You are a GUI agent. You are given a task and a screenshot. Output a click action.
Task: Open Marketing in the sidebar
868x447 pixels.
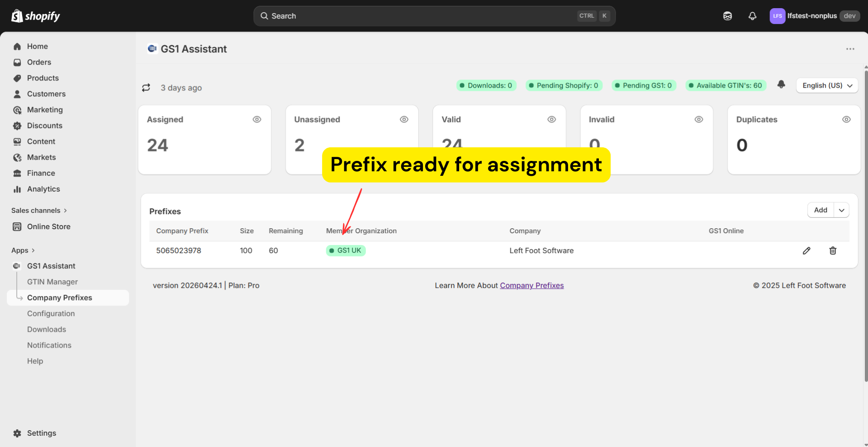pos(45,109)
